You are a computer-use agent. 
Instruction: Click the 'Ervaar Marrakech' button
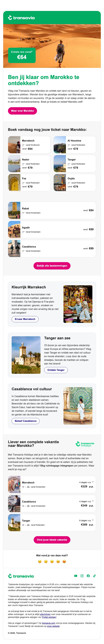point(25,319)
